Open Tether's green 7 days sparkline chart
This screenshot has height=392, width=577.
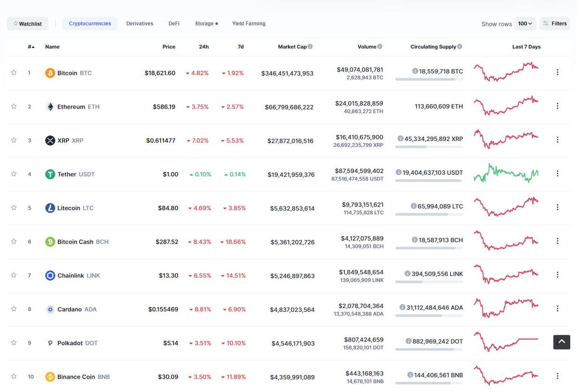click(x=506, y=173)
